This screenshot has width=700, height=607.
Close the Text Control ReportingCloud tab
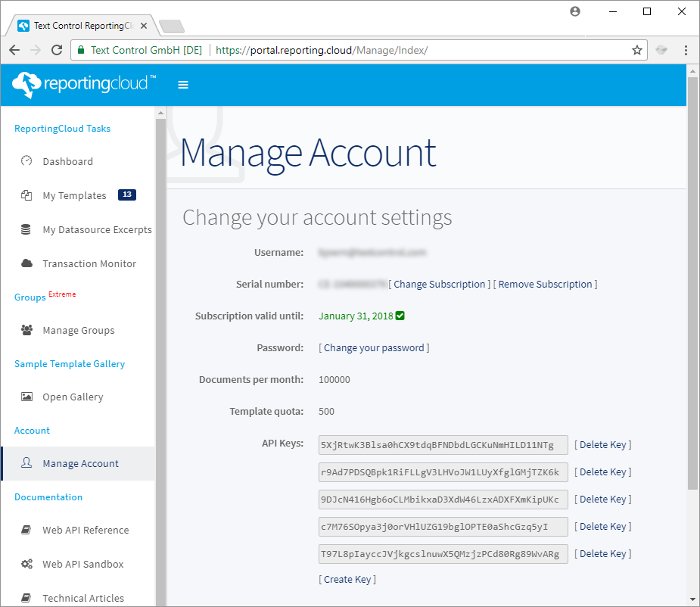pos(144,26)
